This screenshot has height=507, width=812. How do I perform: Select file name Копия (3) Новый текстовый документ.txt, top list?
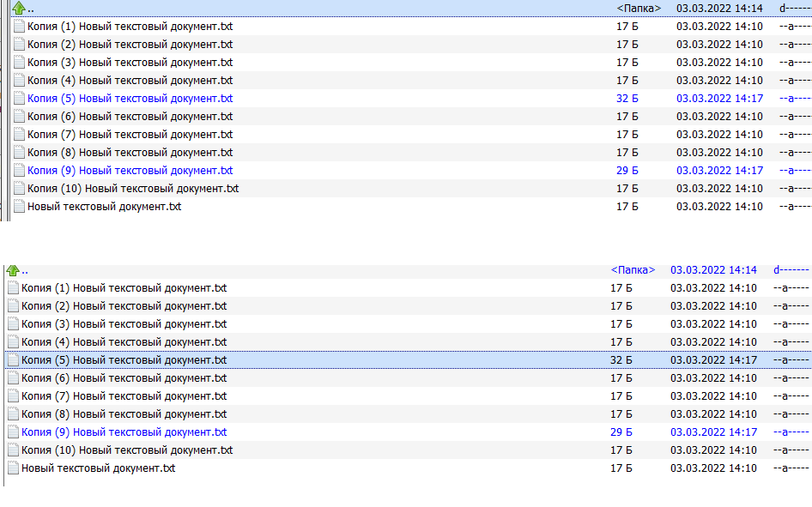pos(130,63)
